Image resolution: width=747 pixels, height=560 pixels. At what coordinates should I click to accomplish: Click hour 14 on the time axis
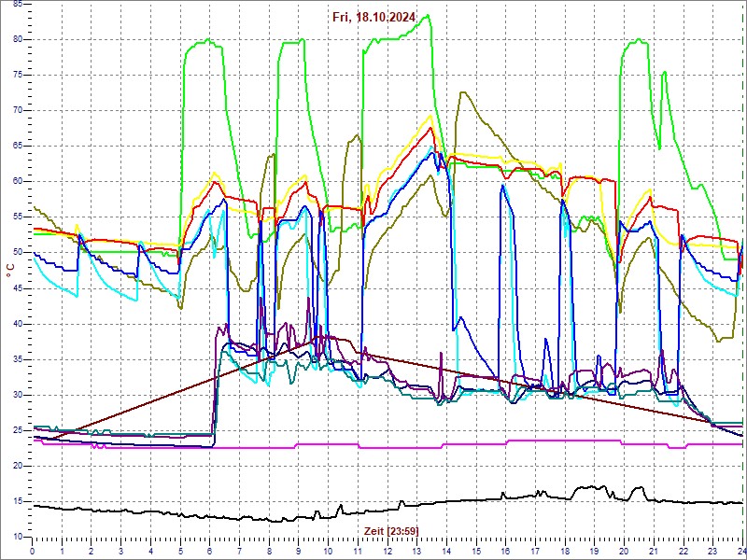pyautogui.click(x=446, y=551)
